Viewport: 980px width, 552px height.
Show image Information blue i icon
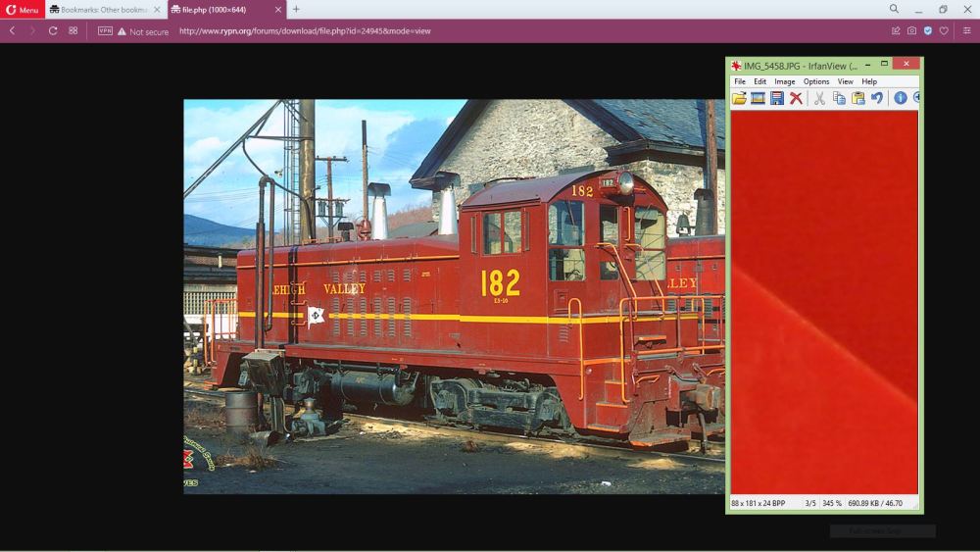pos(900,98)
